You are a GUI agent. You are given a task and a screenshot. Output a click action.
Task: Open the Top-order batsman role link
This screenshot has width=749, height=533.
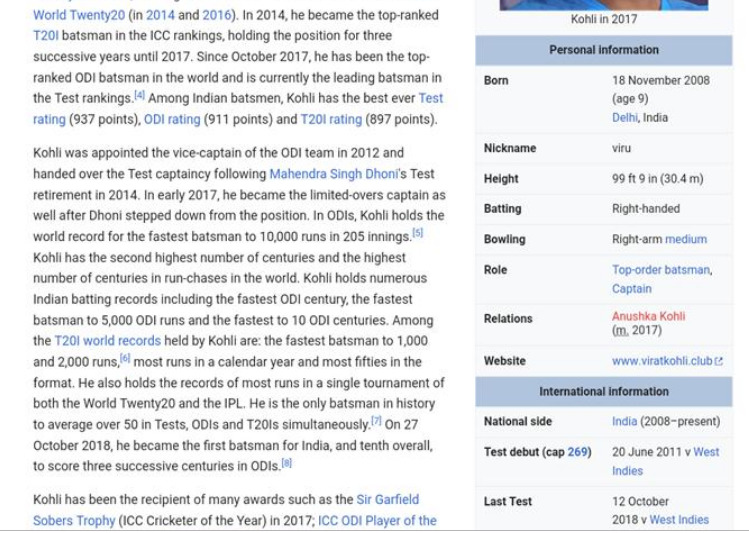click(x=661, y=270)
